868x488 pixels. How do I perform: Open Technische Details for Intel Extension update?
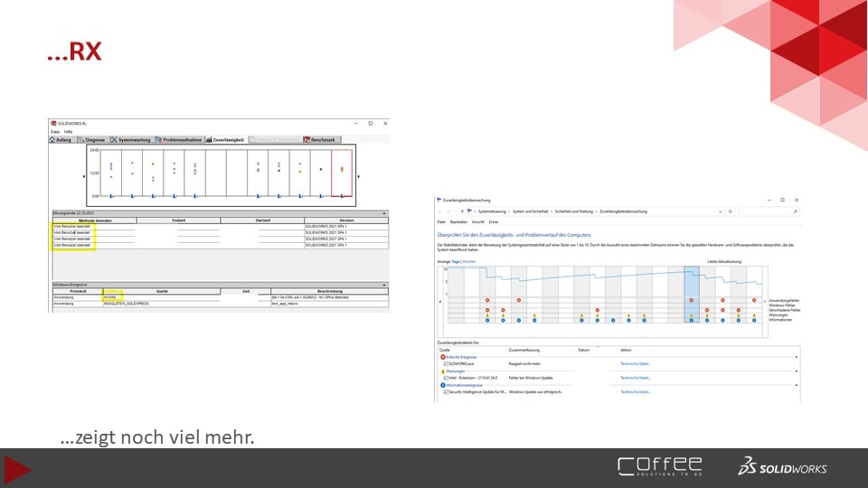click(x=635, y=378)
